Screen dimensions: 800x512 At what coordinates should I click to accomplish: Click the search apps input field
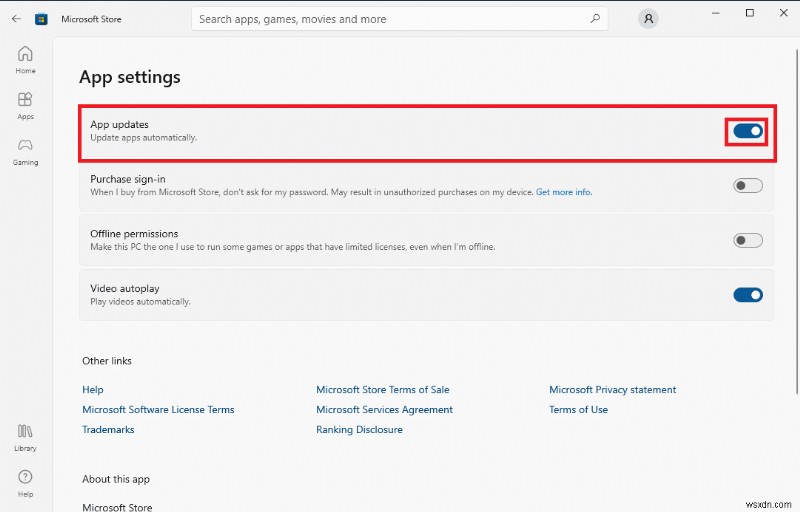pyautogui.click(x=390, y=18)
